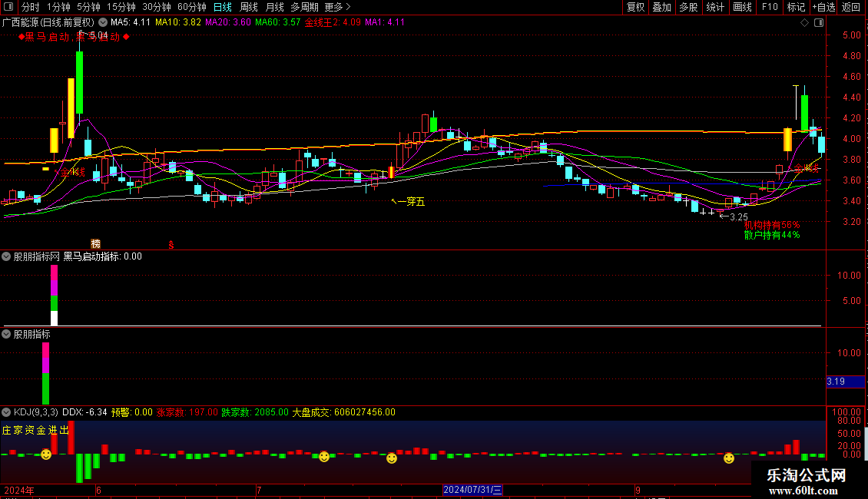Click the MA1: 4.11 indicator value
This screenshot has width=868, height=499.
[385, 23]
